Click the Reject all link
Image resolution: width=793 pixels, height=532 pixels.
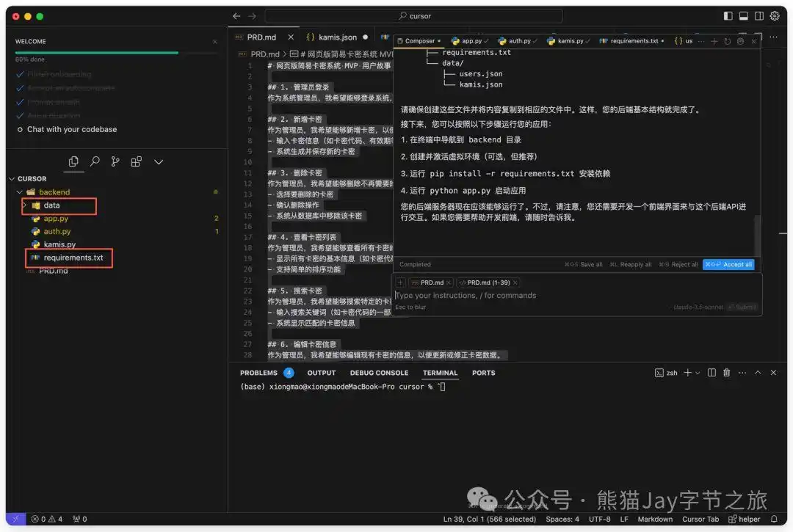pos(684,264)
